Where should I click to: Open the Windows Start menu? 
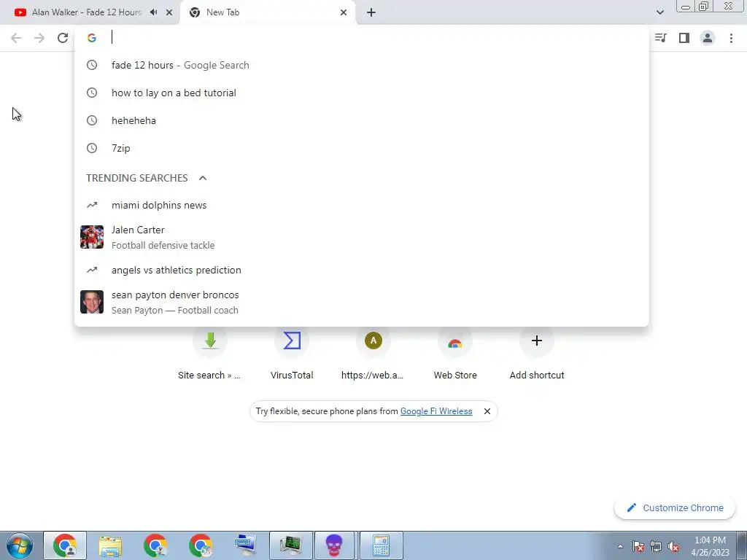coord(20,545)
